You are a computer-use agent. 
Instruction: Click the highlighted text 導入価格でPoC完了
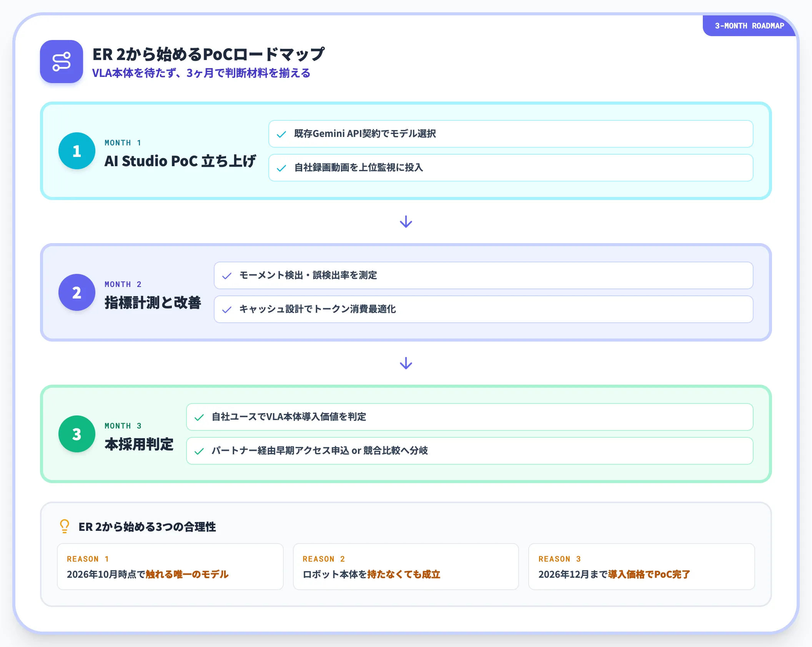pyautogui.click(x=649, y=574)
